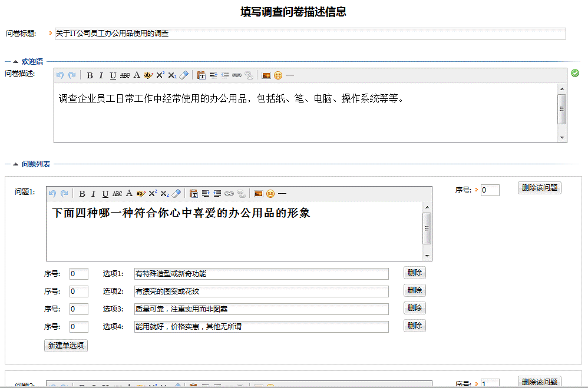The height and width of the screenshot is (391, 588).
Task: Apply superscript in the 问卷描述 editor toolbar
Action: coord(160,75)
